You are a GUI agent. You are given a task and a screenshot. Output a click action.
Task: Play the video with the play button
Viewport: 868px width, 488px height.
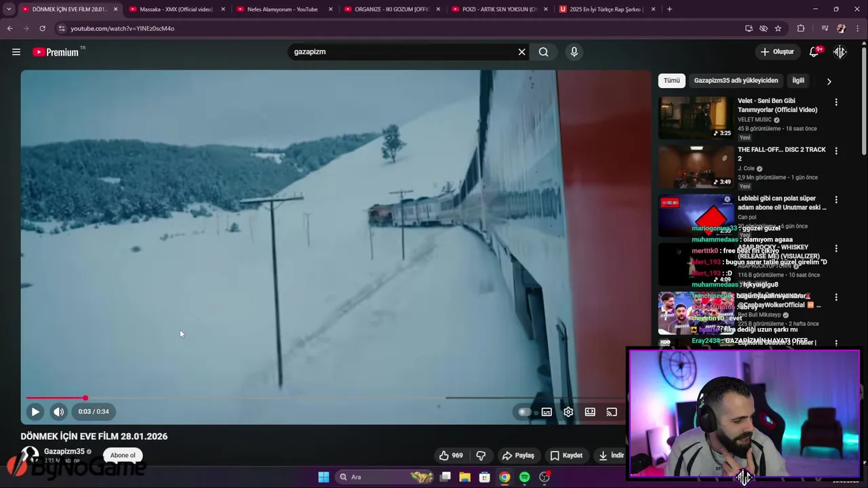[35, 411]
